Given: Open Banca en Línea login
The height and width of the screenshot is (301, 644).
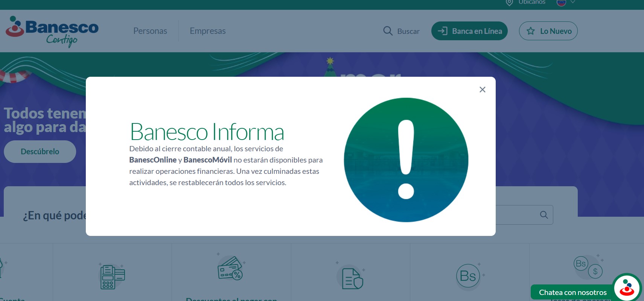Looking at the screenshot, I should 469,31.
